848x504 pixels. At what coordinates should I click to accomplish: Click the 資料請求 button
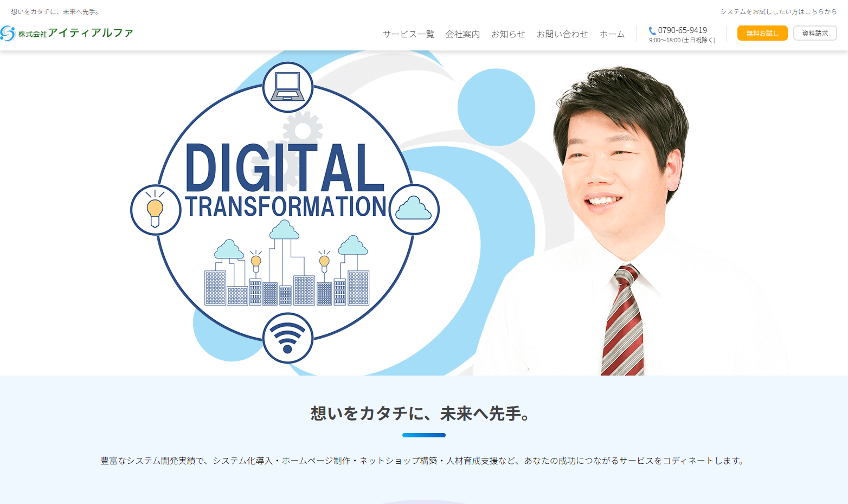tap(815, 33)
